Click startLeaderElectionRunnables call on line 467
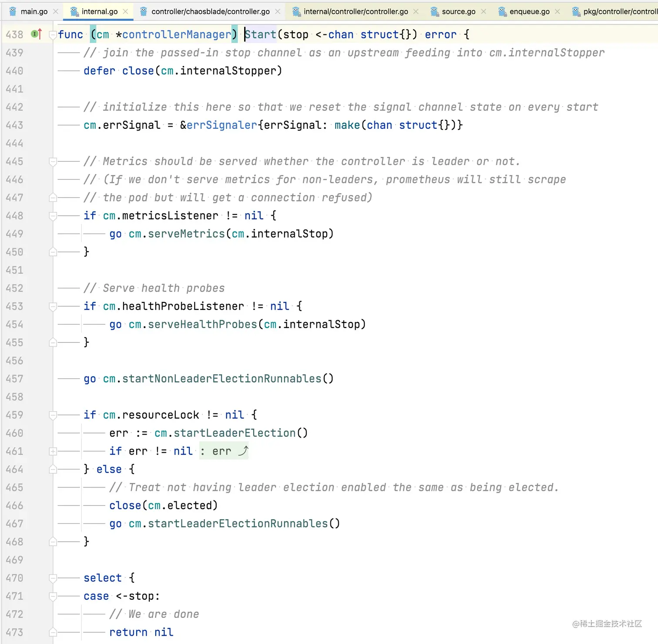Screen dimensions: 658x644 [x=238, y=523]
